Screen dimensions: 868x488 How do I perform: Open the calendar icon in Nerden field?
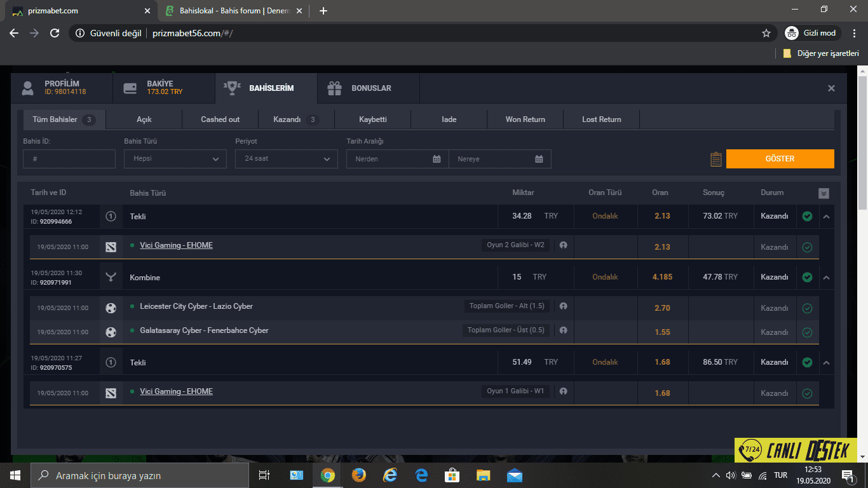point(437,159)
